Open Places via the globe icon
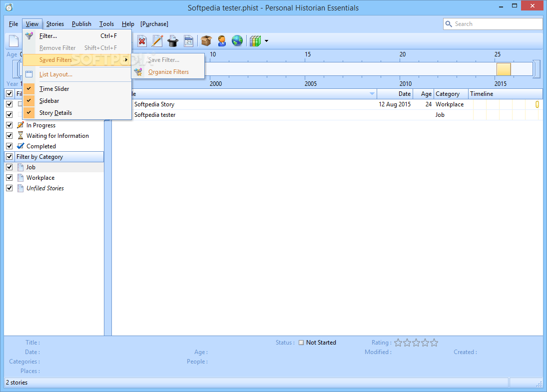This screenshot has width=547, height=392. coord(237,41)
